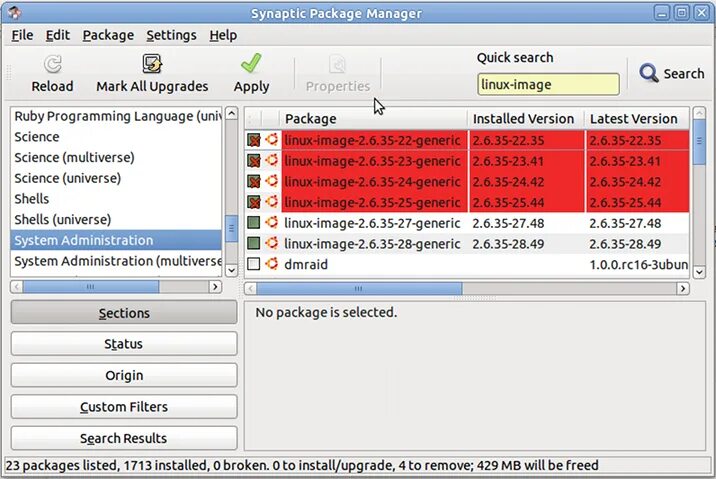Toggle removal mark on linux-image-2.6.35-25-generic

click(x=253, y=202)
